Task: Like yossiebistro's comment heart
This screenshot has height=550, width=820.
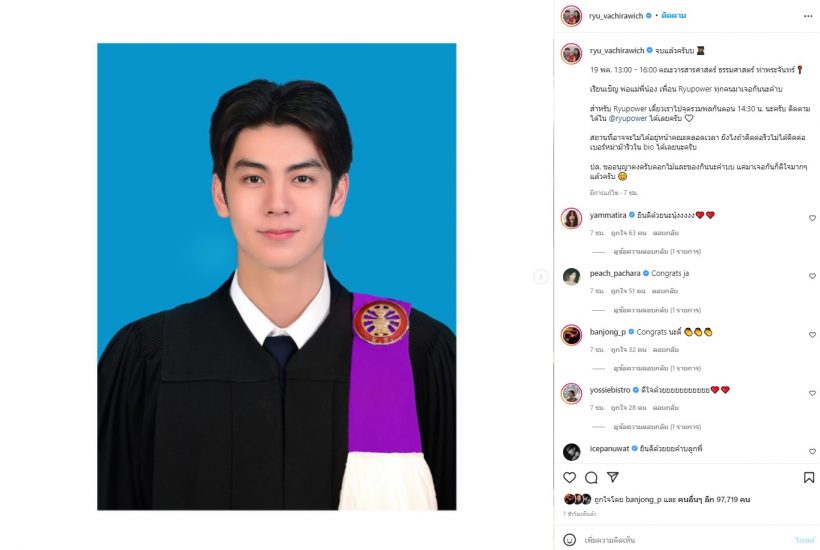Action: tap(812, 393)
